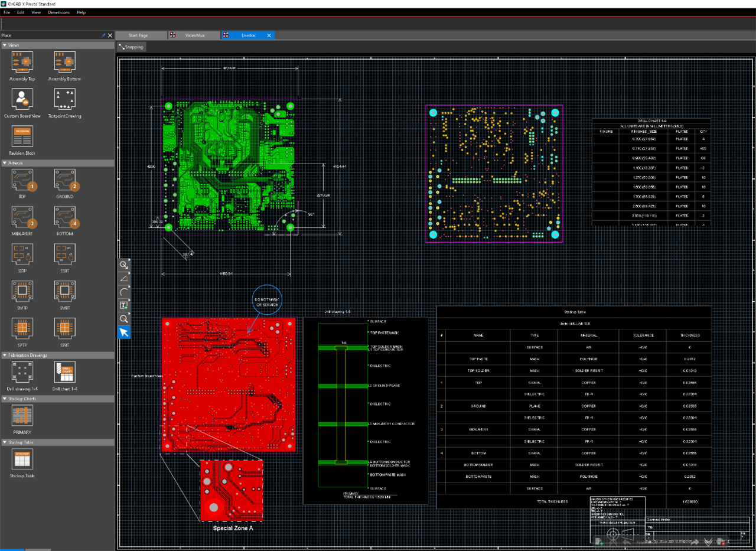The width and height of the screenshot is (756, 551).
Task: Select the red custom board view
Action: [229, 385]
